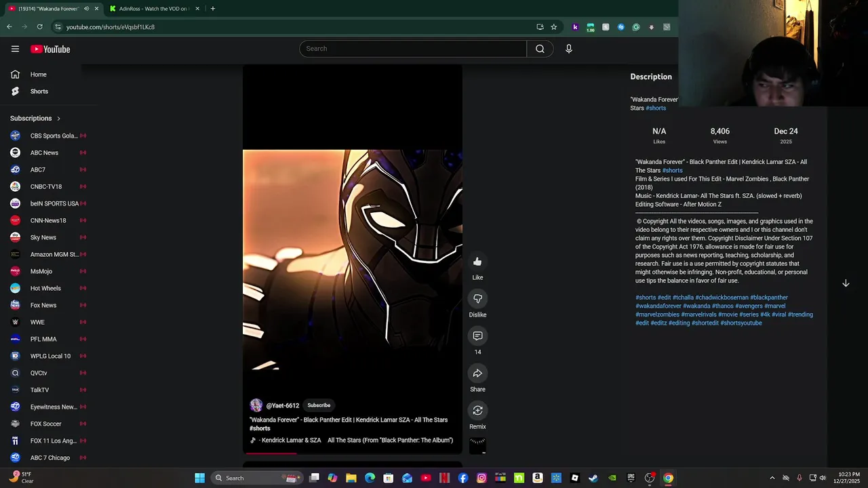Open taskbar clock showing 10:23 PM
Screen dimensions: 868x488
click(849, 478)
